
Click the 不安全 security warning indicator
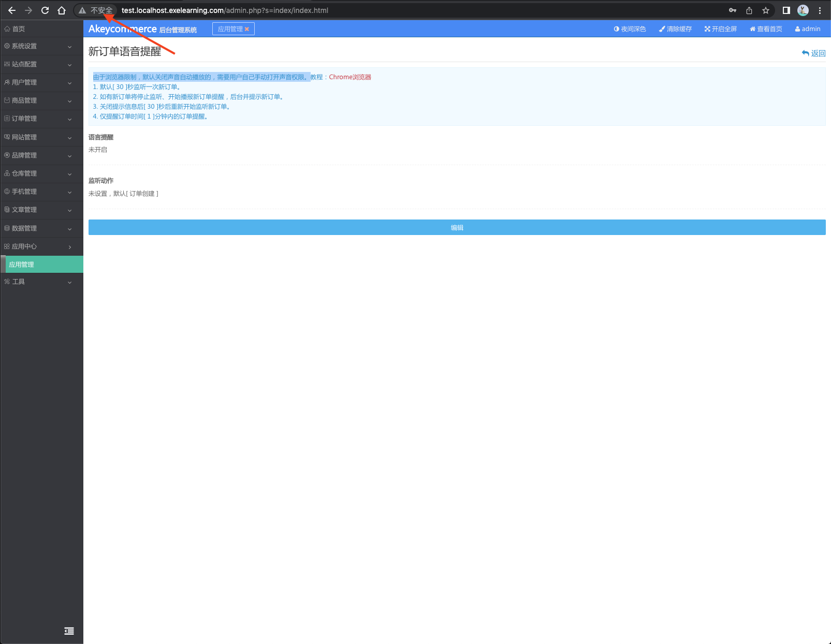[x=96, y=10]
